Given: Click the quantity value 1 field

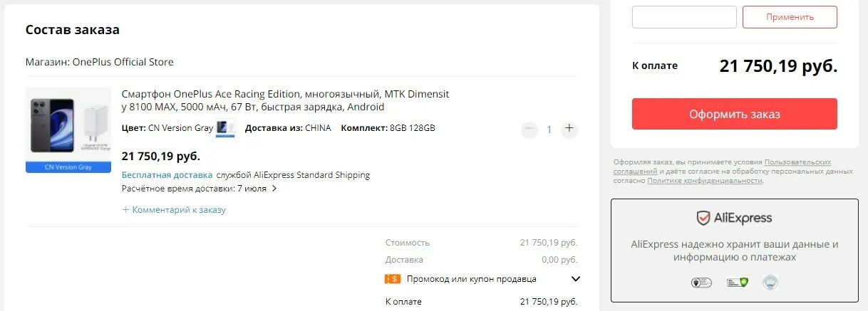Looking at the screenshot, I should (549, 130).
